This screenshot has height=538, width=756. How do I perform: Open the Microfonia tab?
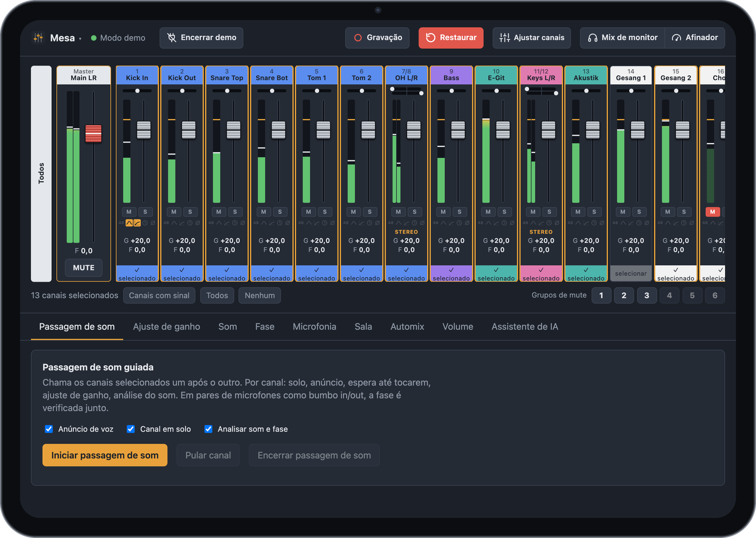click(x=314, y=327)
